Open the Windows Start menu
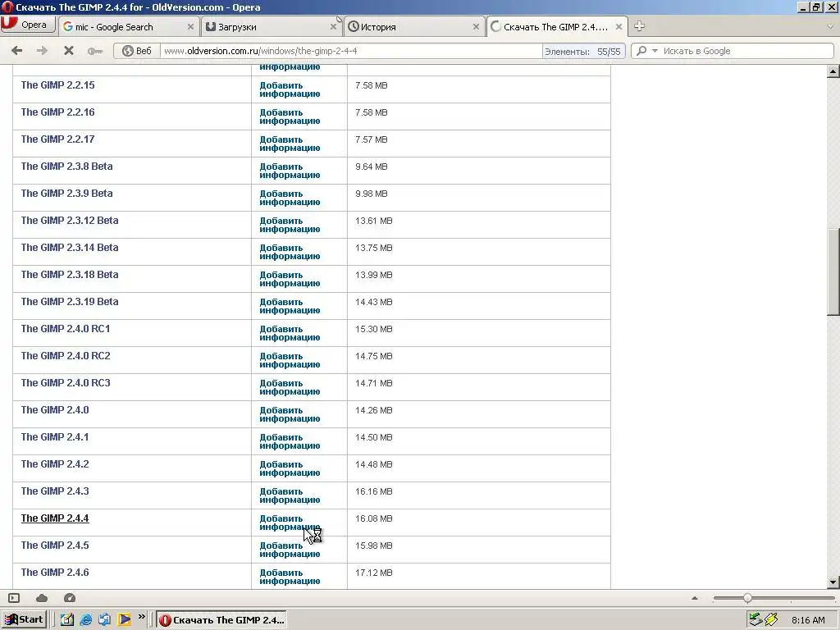 (x=24, y=620)
